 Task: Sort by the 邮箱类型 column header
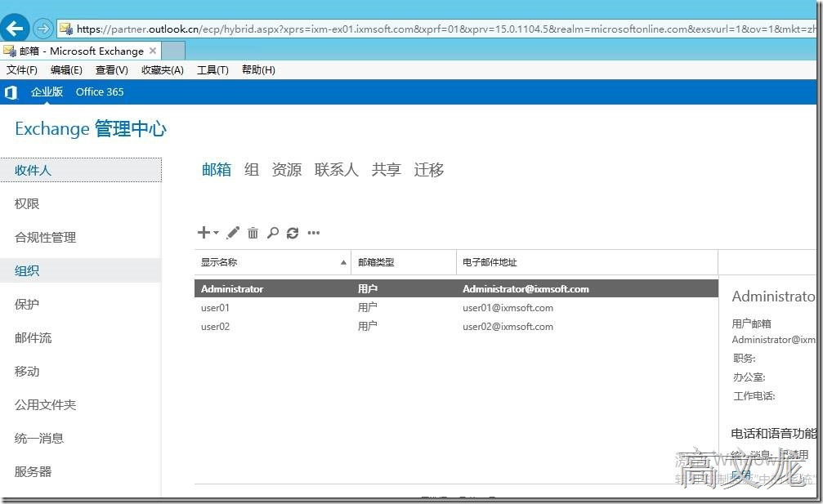coord(403,262)
